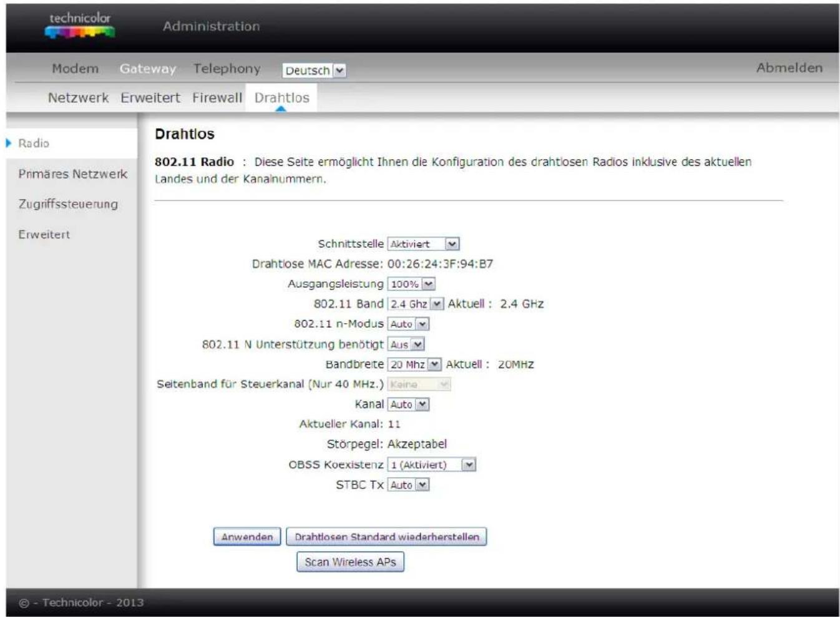This screenshot has height=617, width=840.
Task: Click the Scan Wireless APs button
Action: pos(350,562)
